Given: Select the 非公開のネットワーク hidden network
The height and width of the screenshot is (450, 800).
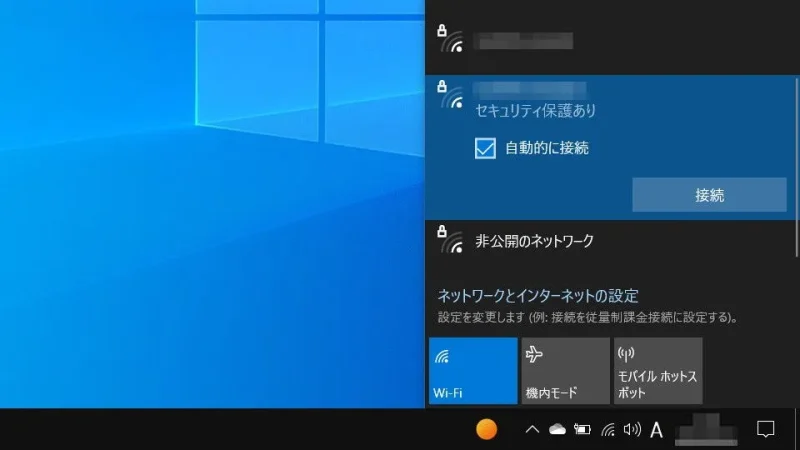Looking at the screenshot, I should click(610, 242).
